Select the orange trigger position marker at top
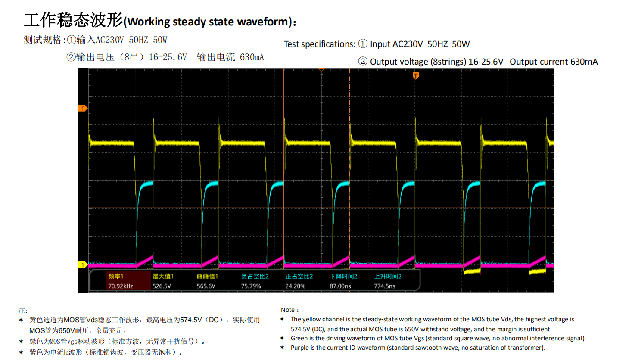This screenshot has height=364, width=632. point(415,76)
